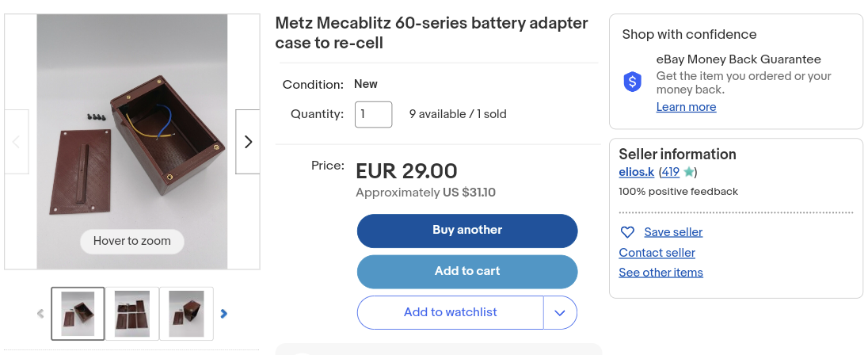
Task: Select the third product thumbnail
Action: pos(186,313)
